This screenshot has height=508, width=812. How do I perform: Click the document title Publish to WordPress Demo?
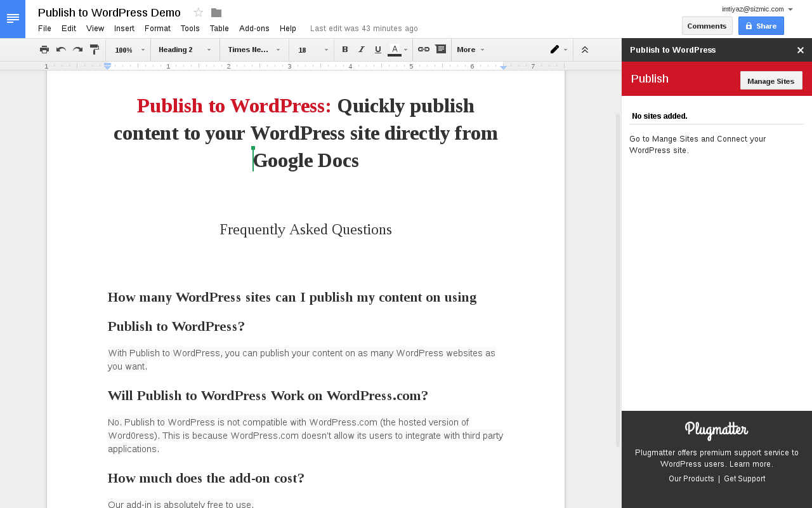109,13
